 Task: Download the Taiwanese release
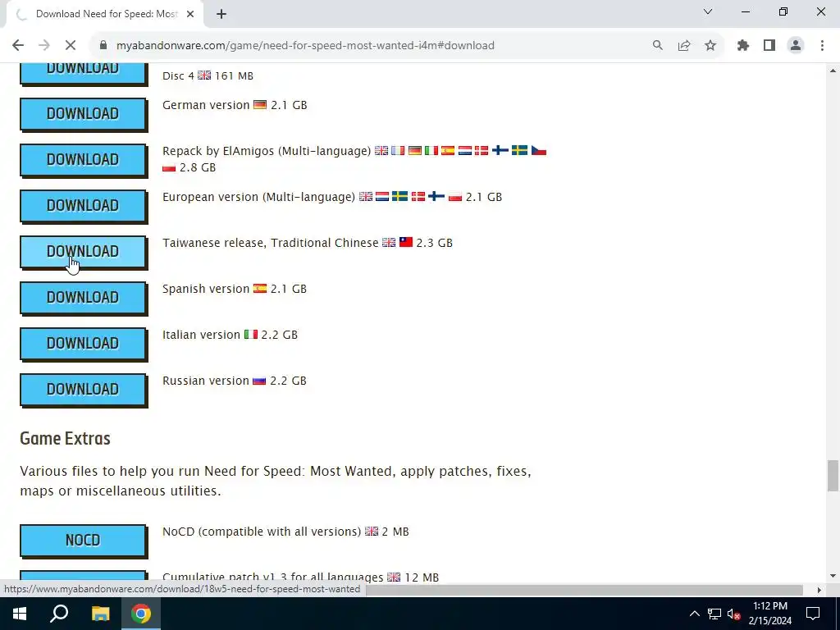pos(83,253)
